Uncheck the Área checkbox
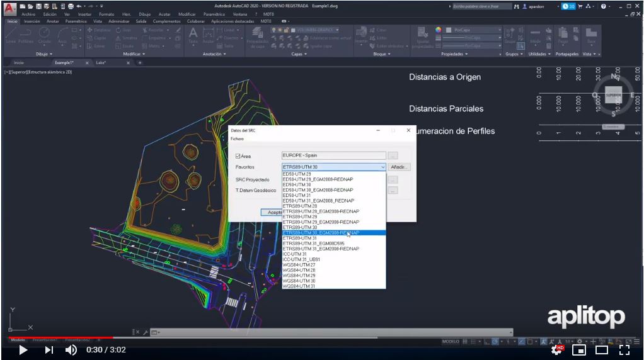 (238, 155)
